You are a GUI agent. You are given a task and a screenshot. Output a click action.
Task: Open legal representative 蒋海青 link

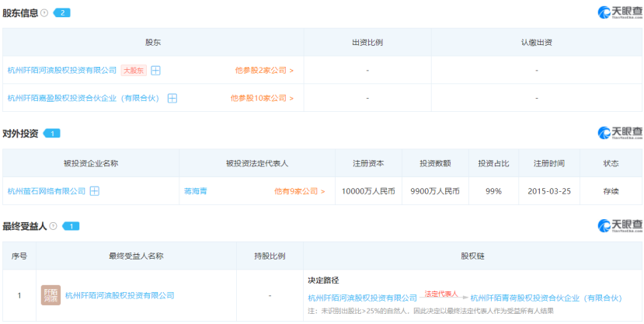[x=196, y=191]
